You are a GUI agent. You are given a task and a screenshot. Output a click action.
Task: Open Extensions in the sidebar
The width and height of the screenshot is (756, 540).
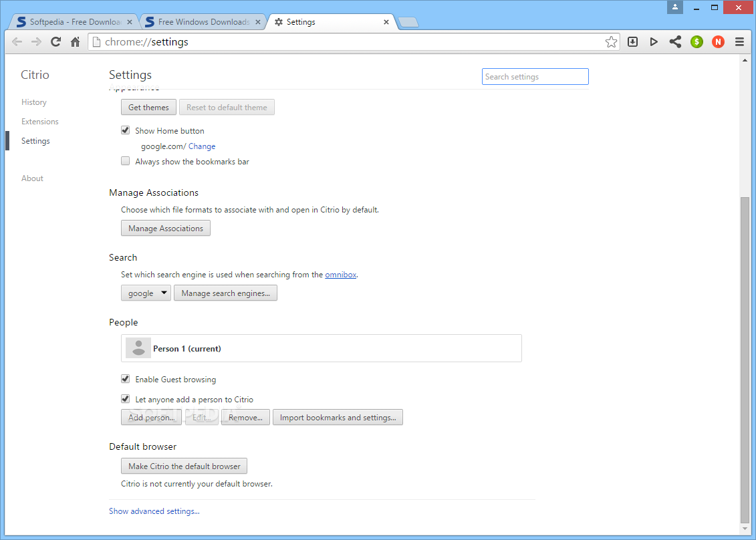(x=40, y=122)
